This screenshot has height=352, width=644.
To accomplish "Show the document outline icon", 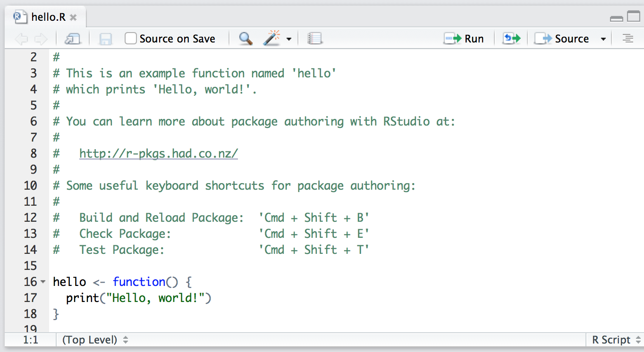I will coord(627,39).
